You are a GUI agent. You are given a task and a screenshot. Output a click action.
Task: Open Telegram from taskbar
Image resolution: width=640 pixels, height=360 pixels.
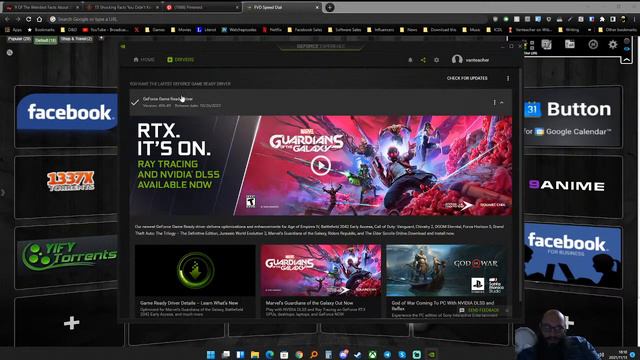[x=387, y=355]
